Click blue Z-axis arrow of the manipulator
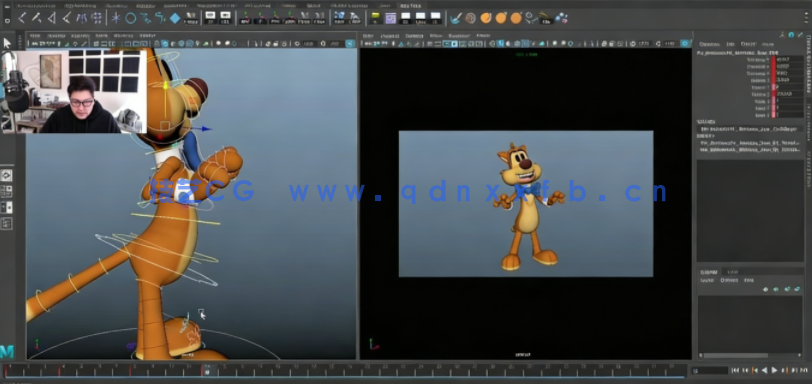 pos(207,128)
